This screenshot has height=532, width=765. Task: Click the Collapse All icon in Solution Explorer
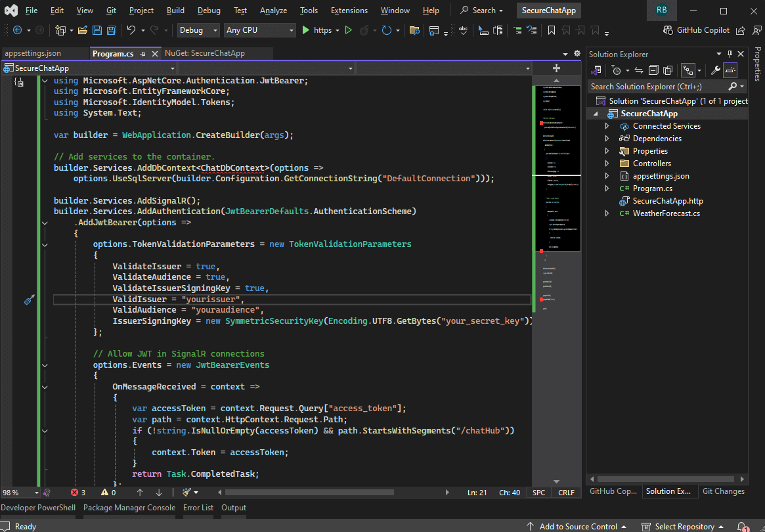click(x=653, y=70)
